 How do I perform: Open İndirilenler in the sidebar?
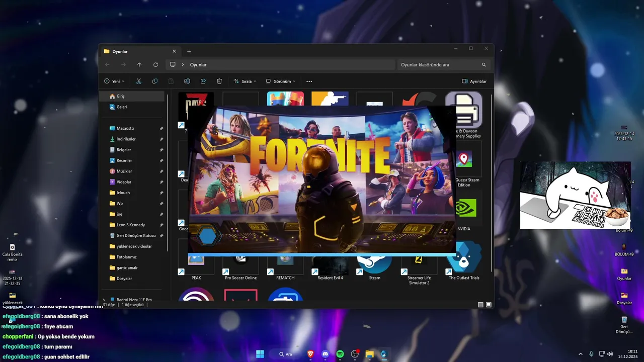[132, 139]
